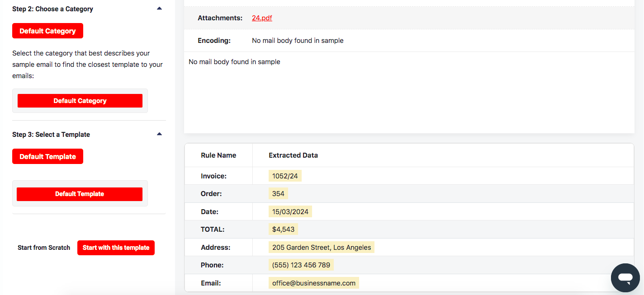Click the extracted Date 15/03/2024

(290, 211)
